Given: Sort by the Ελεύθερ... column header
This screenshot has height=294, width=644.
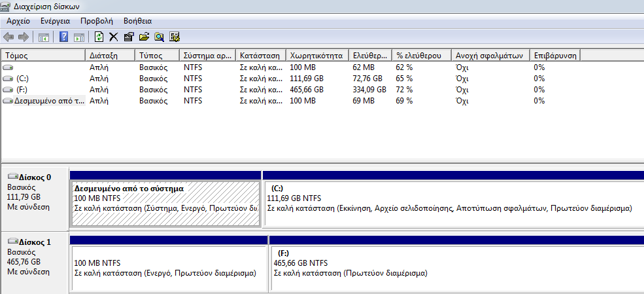Looking at the screenshot, I should (x=371, y=56).
